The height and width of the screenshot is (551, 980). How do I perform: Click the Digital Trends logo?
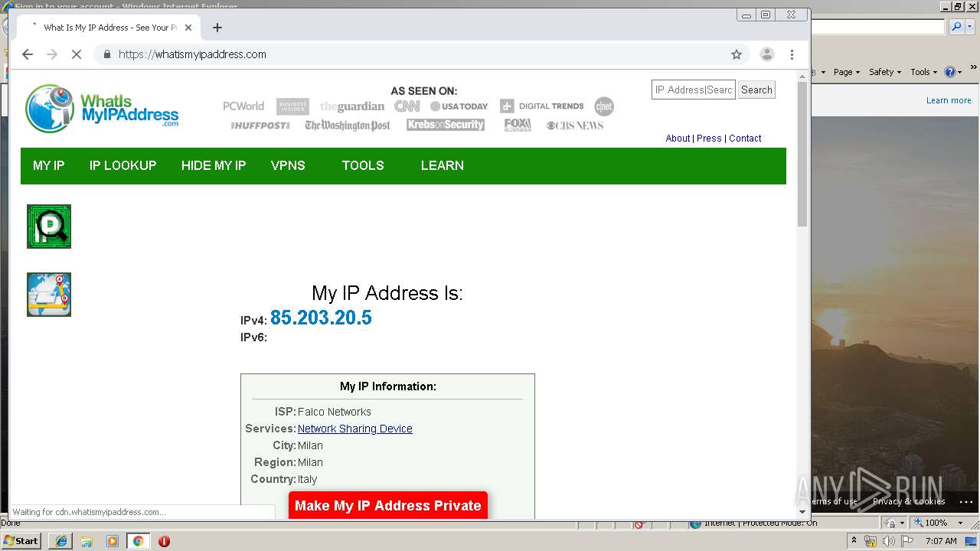pos(541,106)
